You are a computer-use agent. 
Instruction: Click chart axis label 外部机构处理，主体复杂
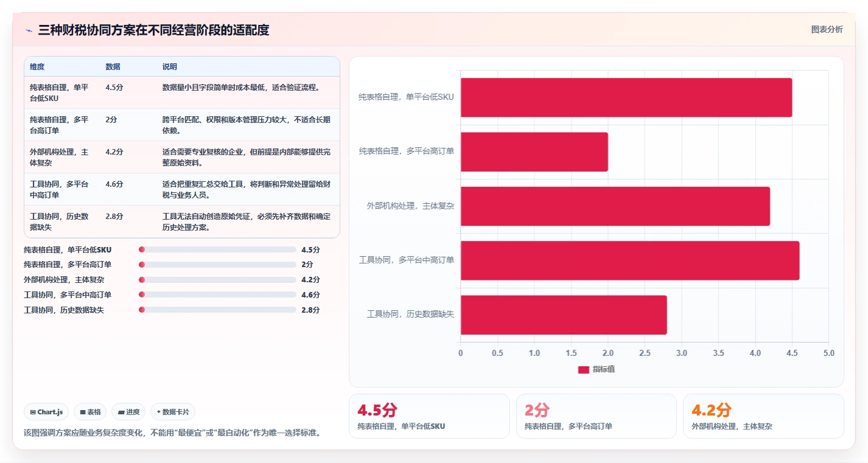pos(410,206)
